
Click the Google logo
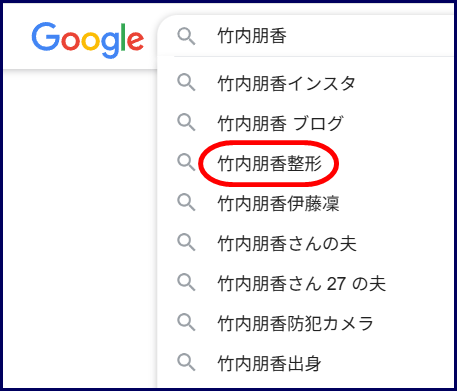(x=88, y=40)
